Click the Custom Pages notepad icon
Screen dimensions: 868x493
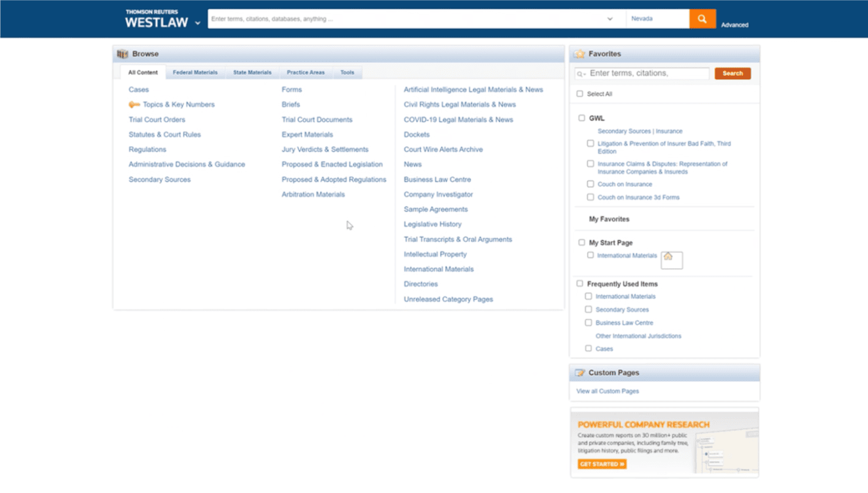coord(580,373)
